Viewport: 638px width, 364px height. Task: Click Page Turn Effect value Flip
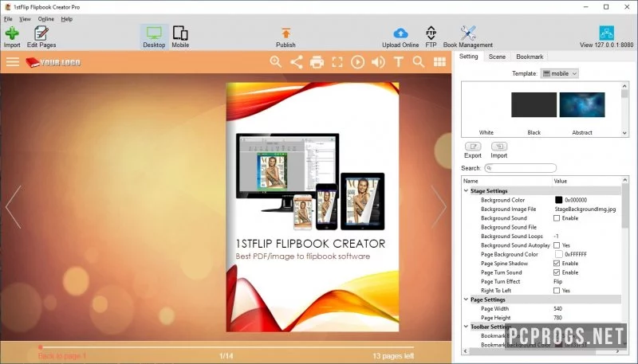pyautogui.click(x=557, y=281)
